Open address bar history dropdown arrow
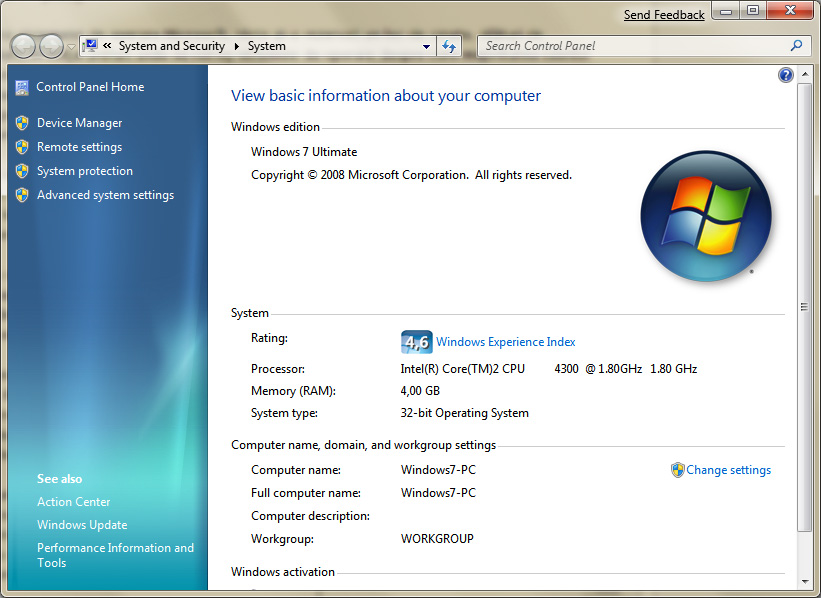 (x=427, y=47)
